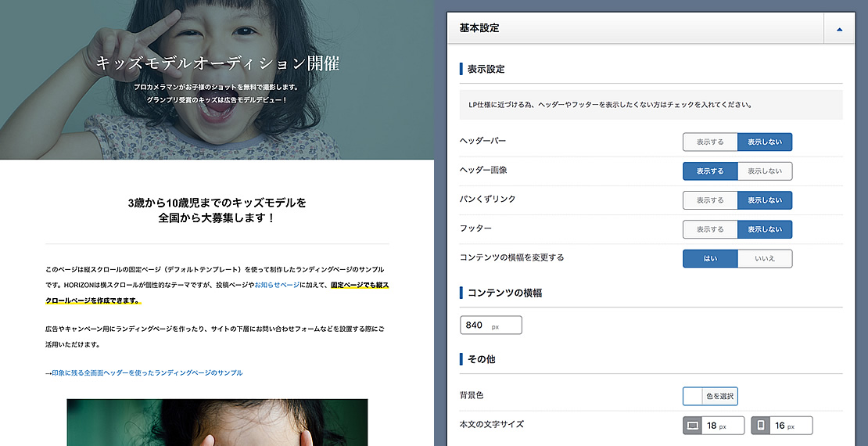
Task: Open the 背景色 white color swatch
Action: (692, 396)
